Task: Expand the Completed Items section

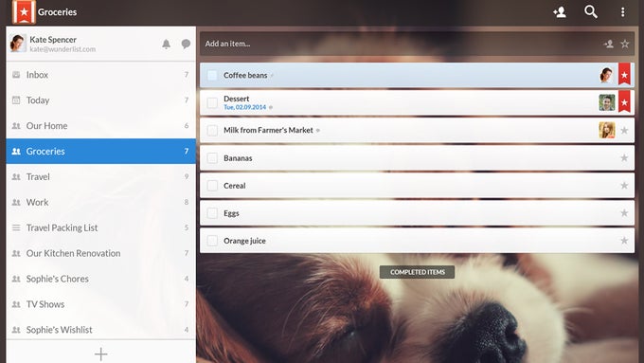Action: click(x=417, y=272)
